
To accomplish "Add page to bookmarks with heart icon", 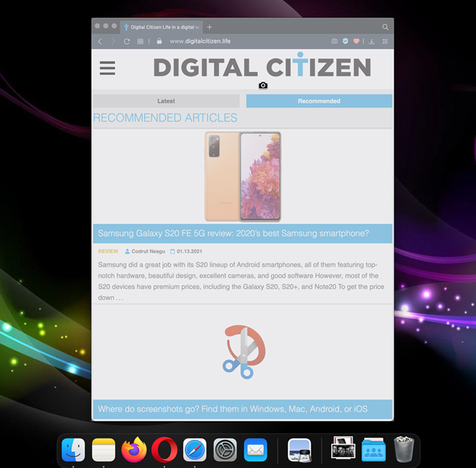I will [356, 41].
